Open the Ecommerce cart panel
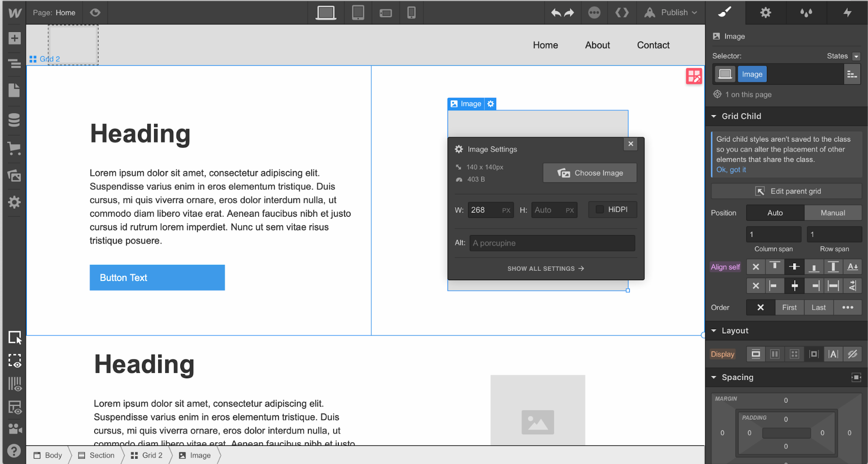Image resolution: width=868 pixels, height=464 pixels. (x=15, y=149)
